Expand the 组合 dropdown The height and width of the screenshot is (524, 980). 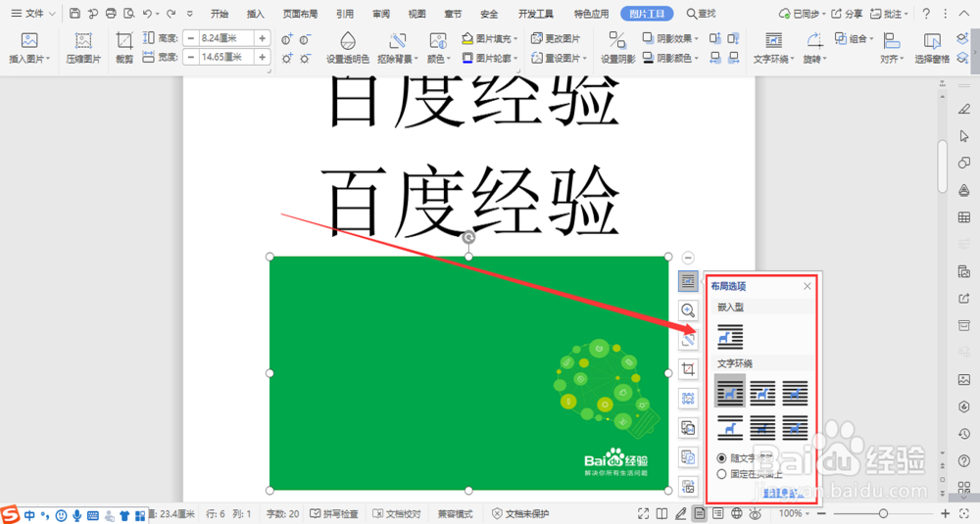[855, 39]
